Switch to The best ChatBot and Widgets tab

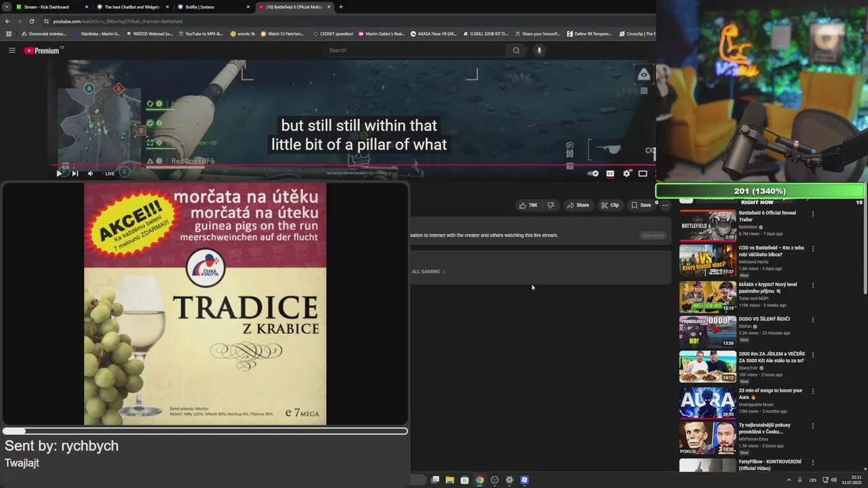pyautogui.click(x=133, y=7)
